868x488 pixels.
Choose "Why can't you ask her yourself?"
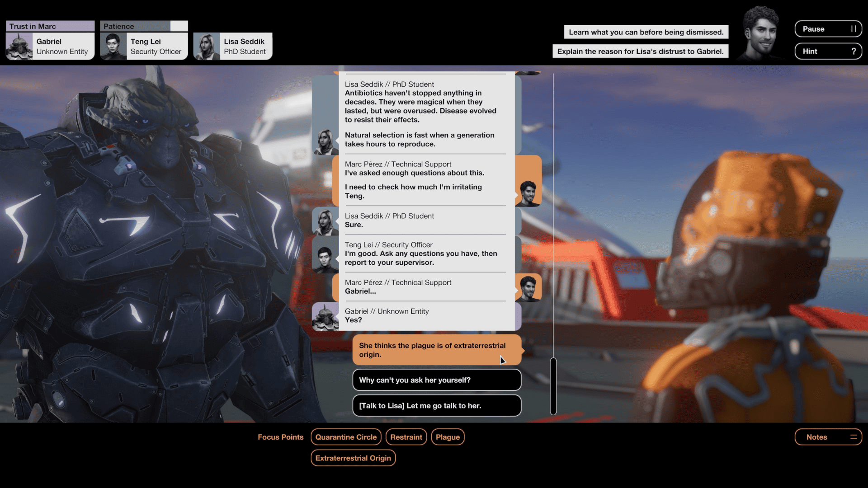(436, 380)
